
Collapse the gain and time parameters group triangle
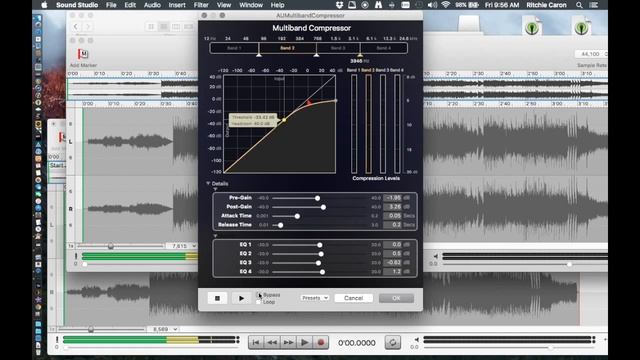tap(215, 189)
